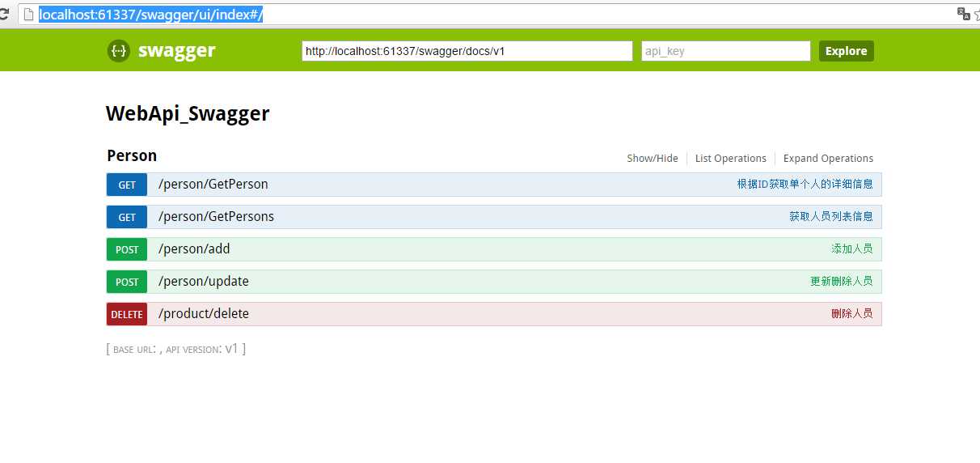This screenshot has height=463, width=980.
Task: Bookmark page with the star icon
Action: pos(976,15)
